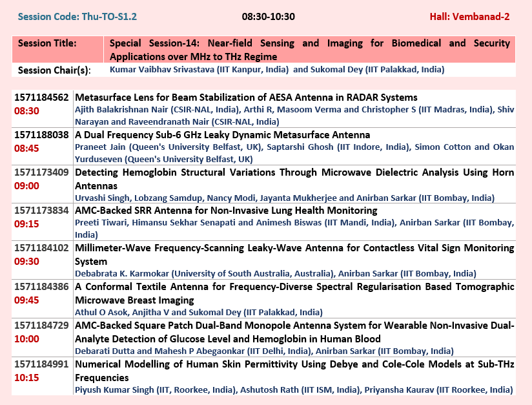This screenshot has width=532, height=405.
Task: Open the Dual Frequency Sub-6 GHz paper title
Action: [223, 135]
